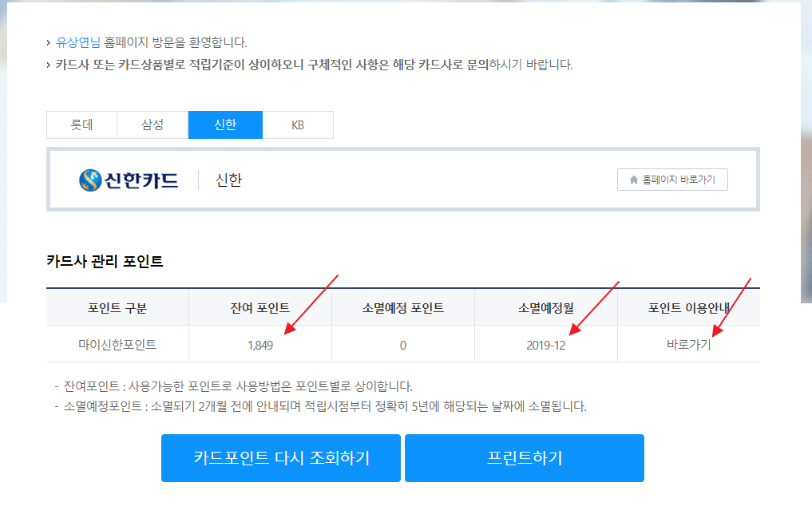Select the 마이신한포인트 row label

pyautogui.click(x=117, y=345)
